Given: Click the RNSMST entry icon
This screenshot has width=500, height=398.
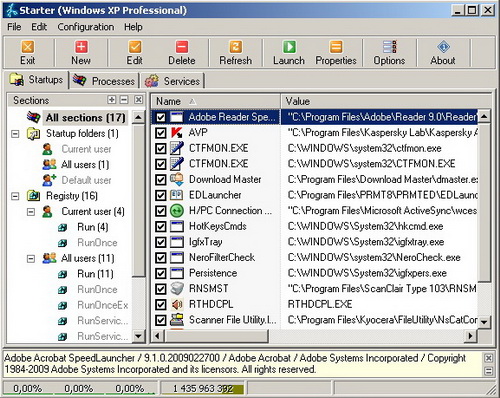Looking at the screenshot, I should pos(177,289).
